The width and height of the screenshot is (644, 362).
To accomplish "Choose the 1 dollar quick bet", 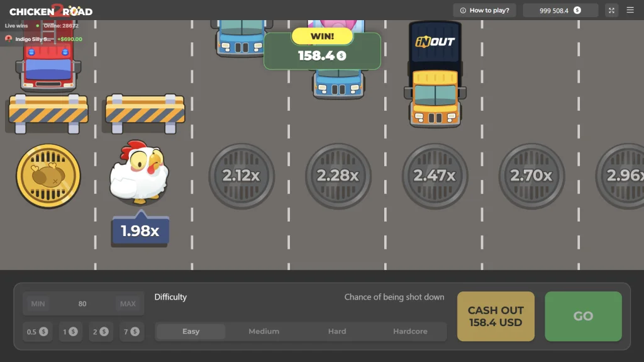I will click(x=70, y=332).
